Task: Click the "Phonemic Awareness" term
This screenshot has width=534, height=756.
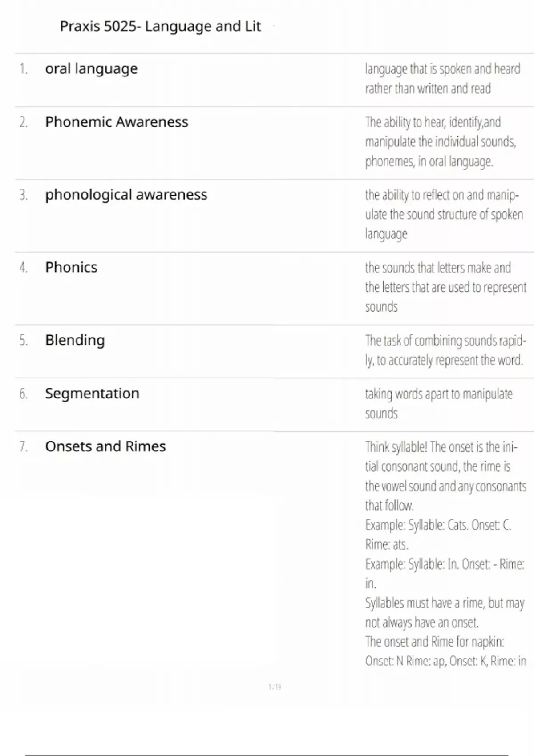Action: (117, 122)
